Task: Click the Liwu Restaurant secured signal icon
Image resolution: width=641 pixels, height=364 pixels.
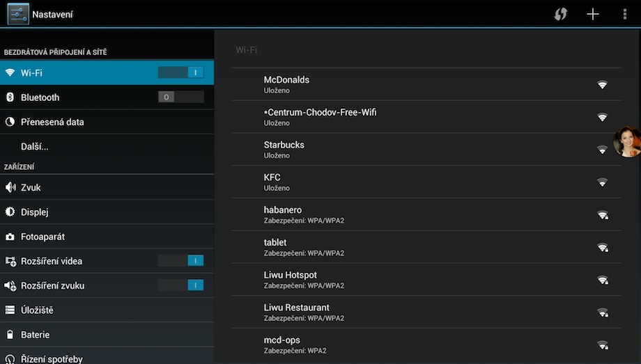Action: pos(603,312)
